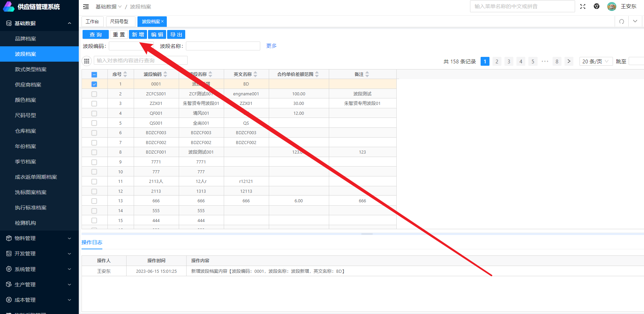644x314 pixels.
Task: Click the refresh icon on the tab bar
Action: pyautogui.click(x=621, y=21)
